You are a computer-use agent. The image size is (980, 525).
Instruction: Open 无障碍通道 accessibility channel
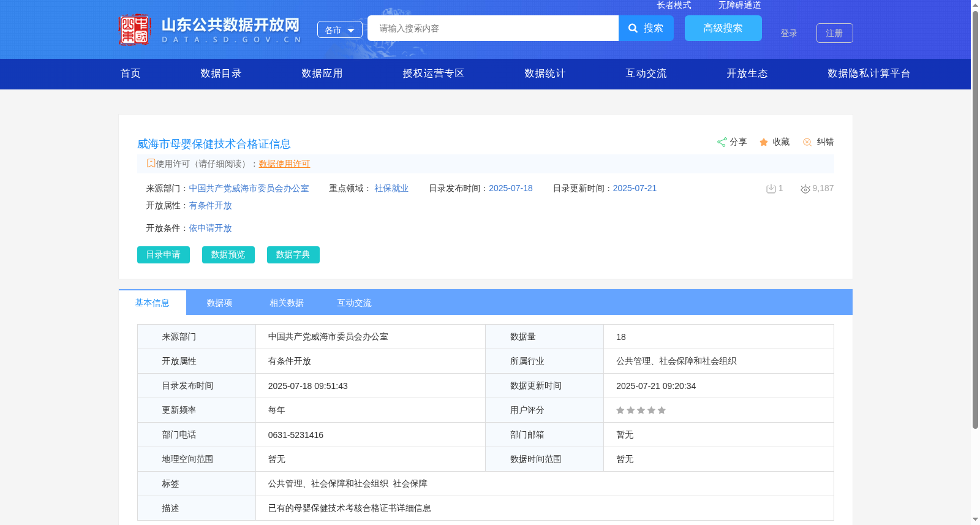[740, 5]
